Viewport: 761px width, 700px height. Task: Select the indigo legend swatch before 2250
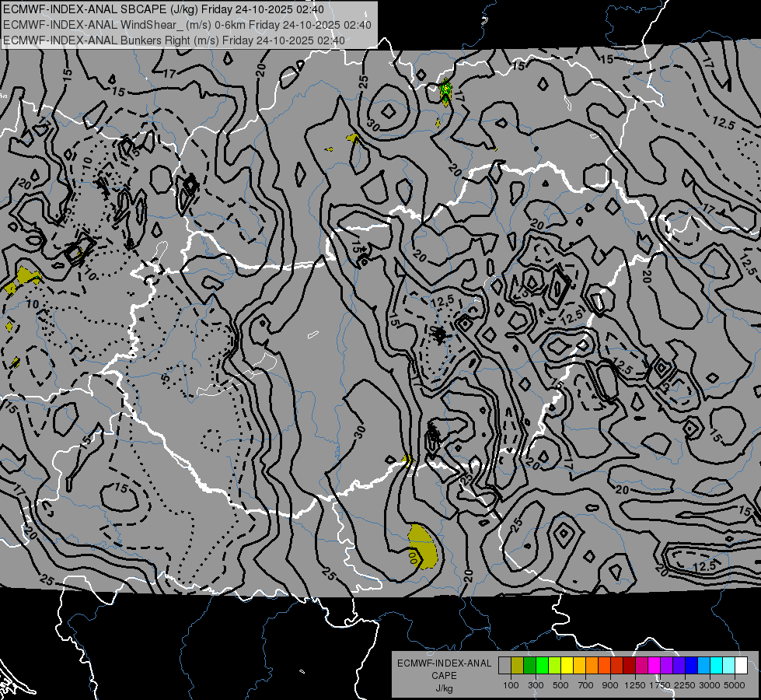[679, 666]
